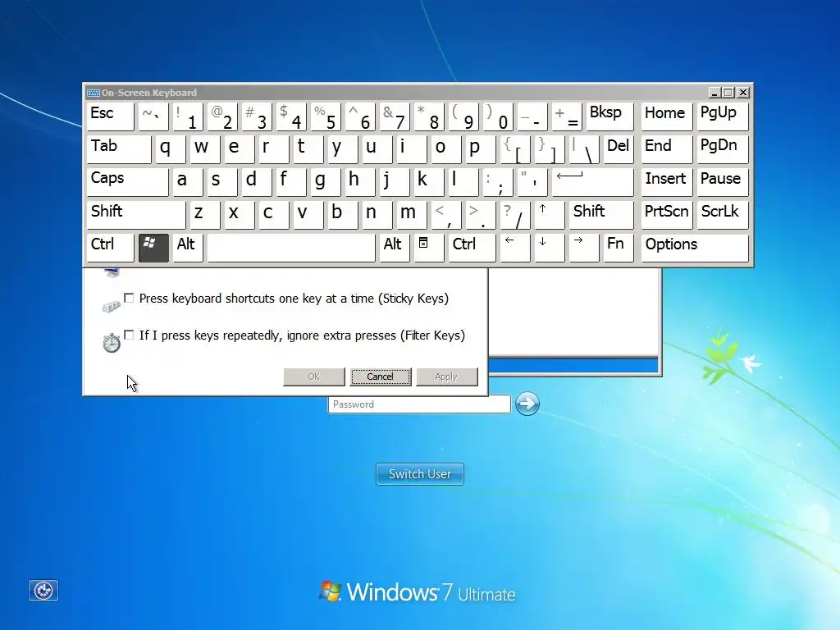This screenshot has height=630, width=840.
Task: Click the letter z key
Action: tap(204, 216)
